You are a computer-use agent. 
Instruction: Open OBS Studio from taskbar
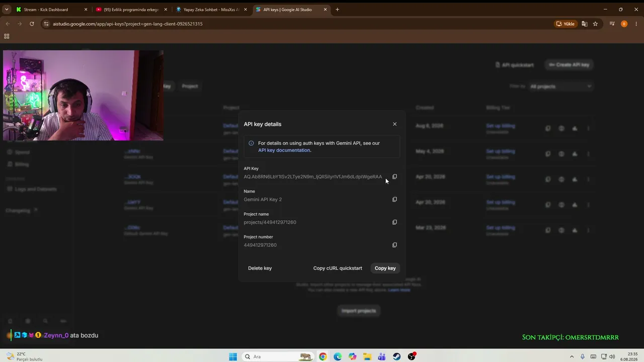[412, 356]
